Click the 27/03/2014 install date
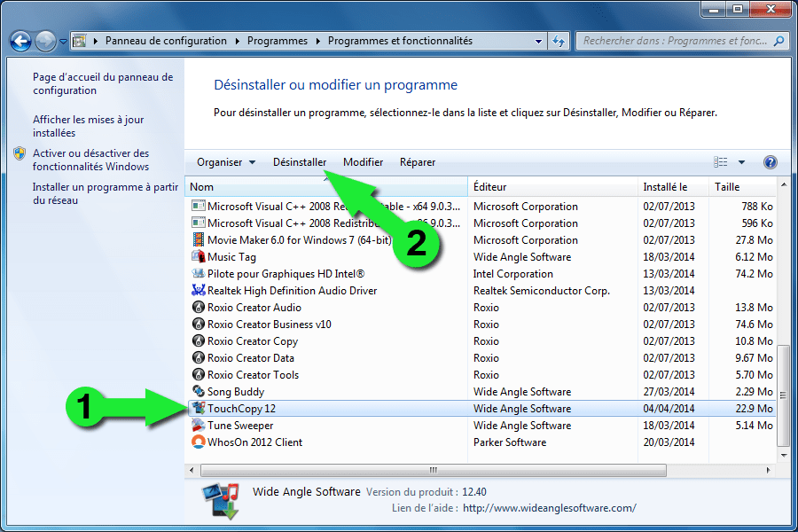 (669, 392)
